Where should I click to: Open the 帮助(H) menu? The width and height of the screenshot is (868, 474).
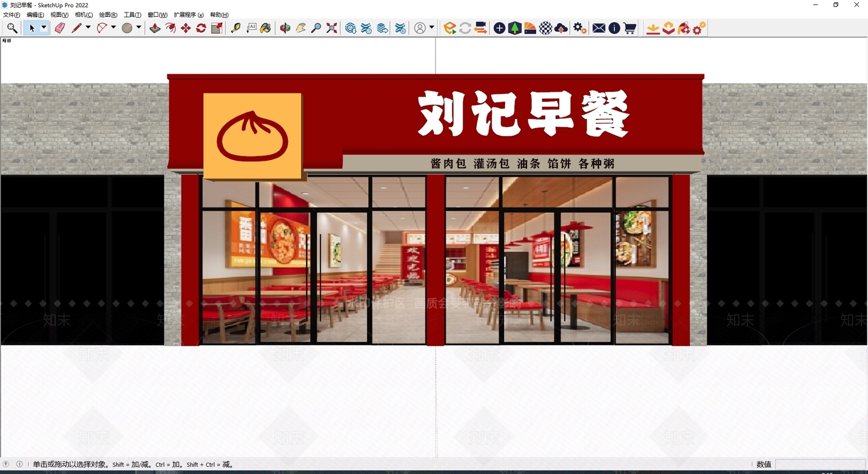[x=219, y=15]
